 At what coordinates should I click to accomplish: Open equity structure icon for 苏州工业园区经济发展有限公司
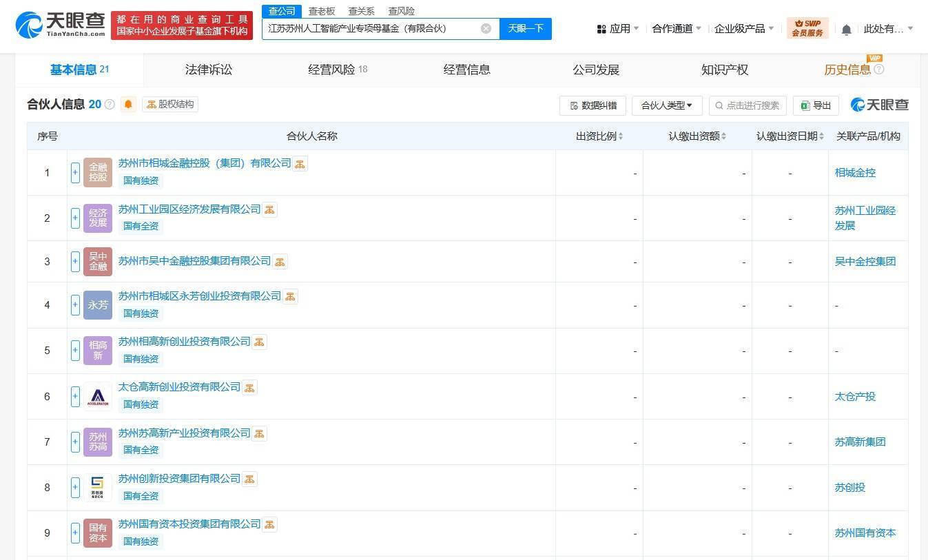coord(269,209)
